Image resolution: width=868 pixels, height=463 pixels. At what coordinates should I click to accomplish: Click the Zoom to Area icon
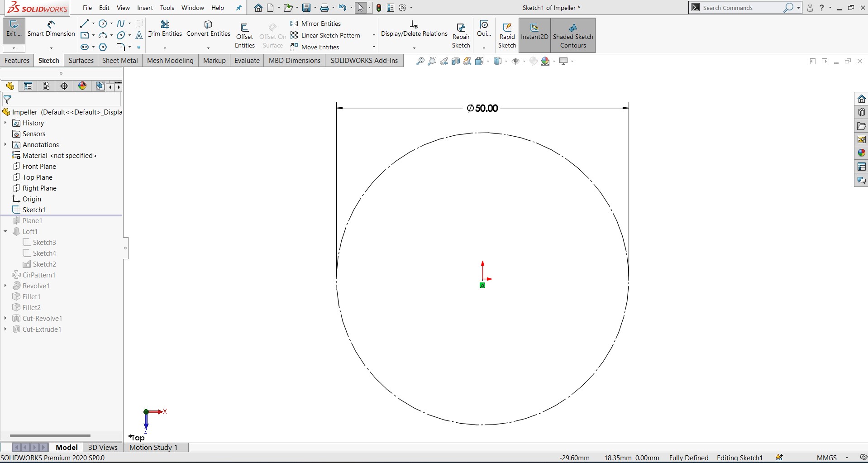432,61
